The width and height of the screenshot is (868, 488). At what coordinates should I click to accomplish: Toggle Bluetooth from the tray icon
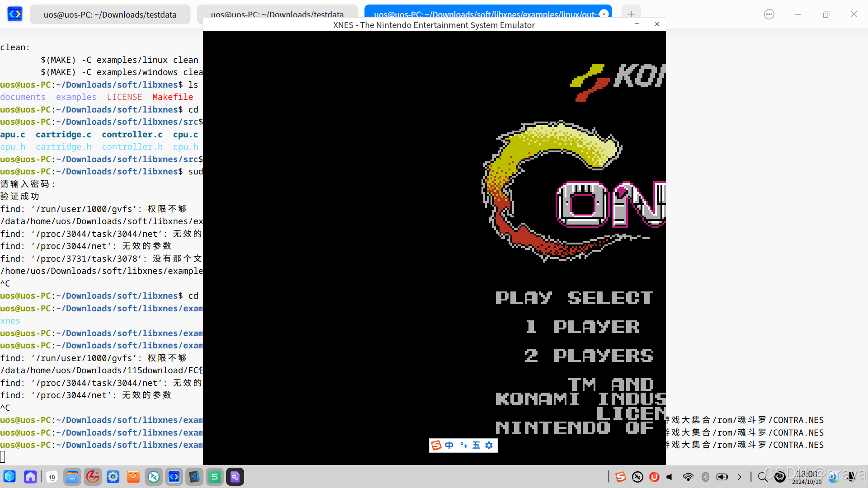pos(705,477)
